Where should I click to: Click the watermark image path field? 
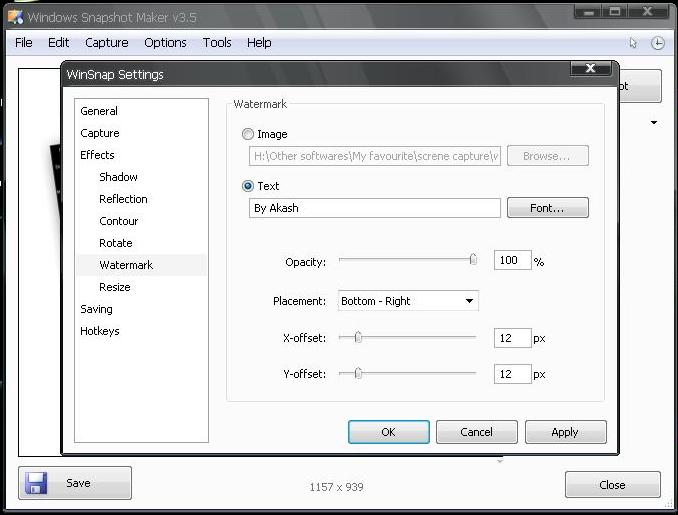(374, 156)
